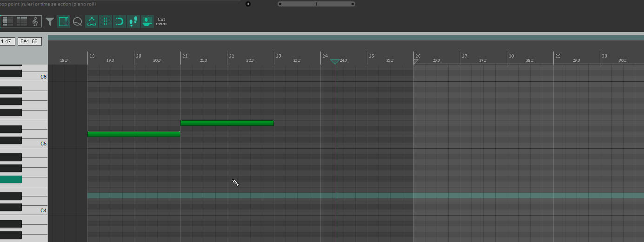The width and height of the screenshot is (644, 242).
Task: Switch to named notes view mode
Action: pyautogui.click(x=8, y=21)
